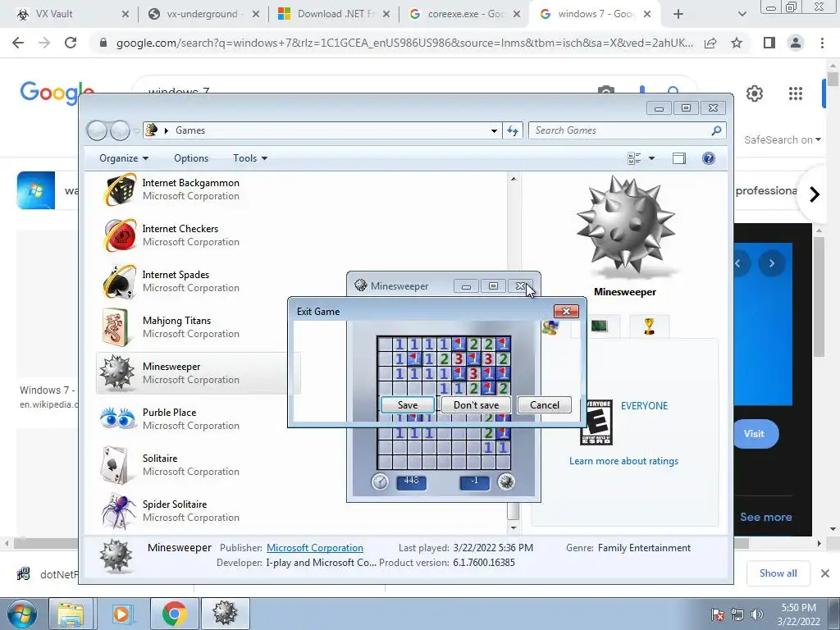Open trophy statistics tab in preview pane

[649, 326]
